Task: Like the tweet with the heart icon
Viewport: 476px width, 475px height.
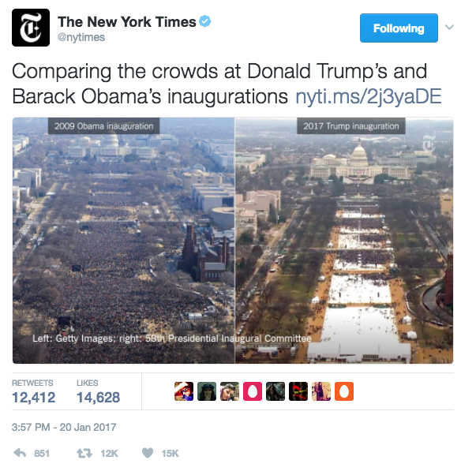Action: 148,453
